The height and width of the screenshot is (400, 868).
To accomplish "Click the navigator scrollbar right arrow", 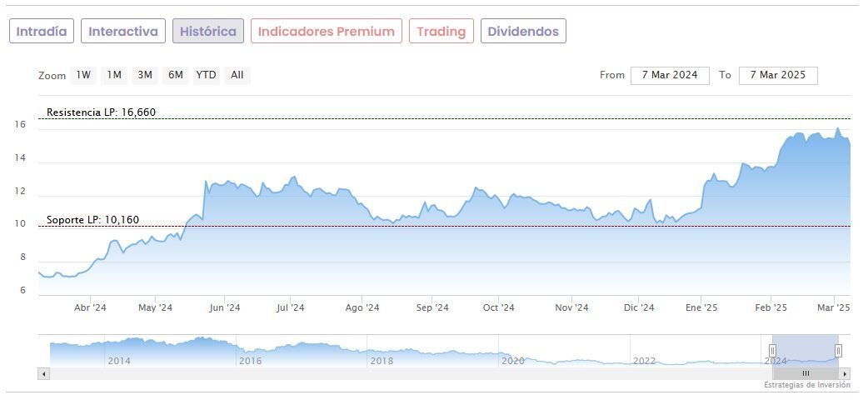I will (846, 373).
